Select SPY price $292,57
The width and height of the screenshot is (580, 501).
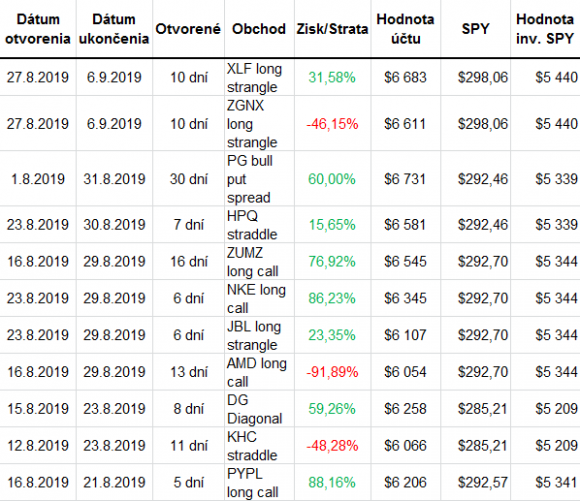(x=483, y=483)
